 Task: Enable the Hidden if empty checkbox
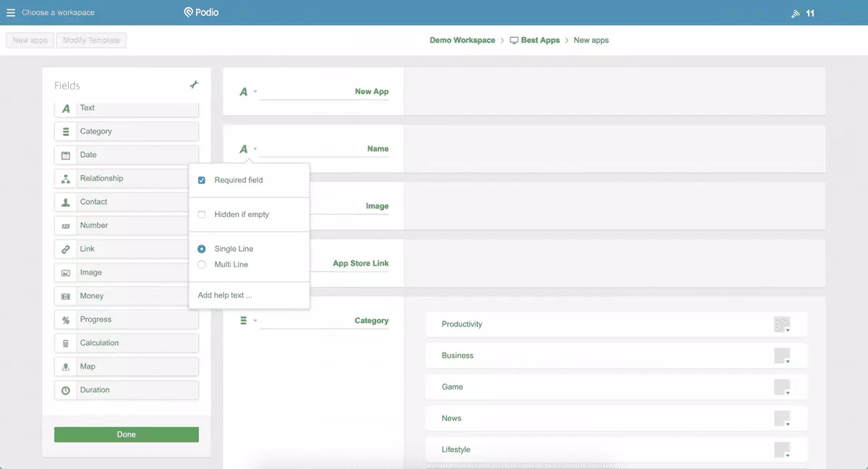click(202, 215)
